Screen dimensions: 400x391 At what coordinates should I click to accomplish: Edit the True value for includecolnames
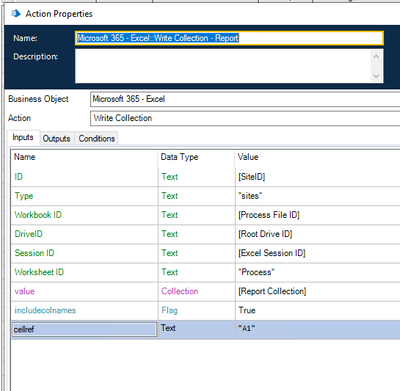pyautogui.click(x=318, y=310)
